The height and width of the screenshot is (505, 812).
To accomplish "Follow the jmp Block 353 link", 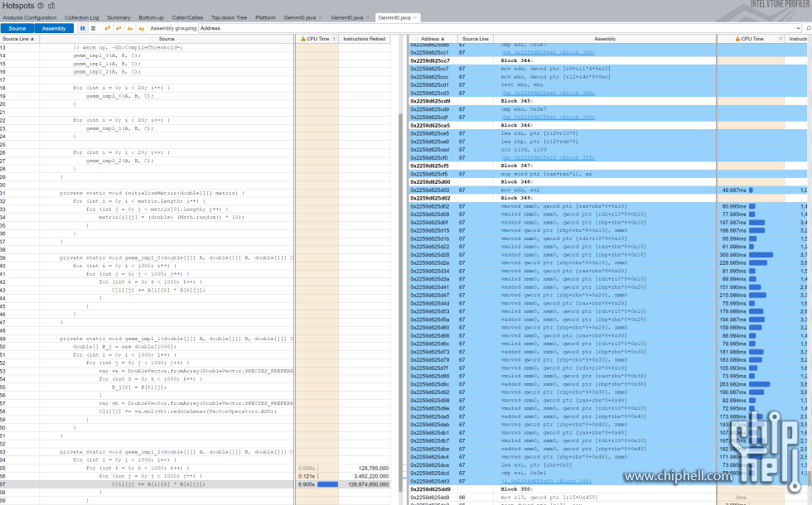I will click(548, 158).
